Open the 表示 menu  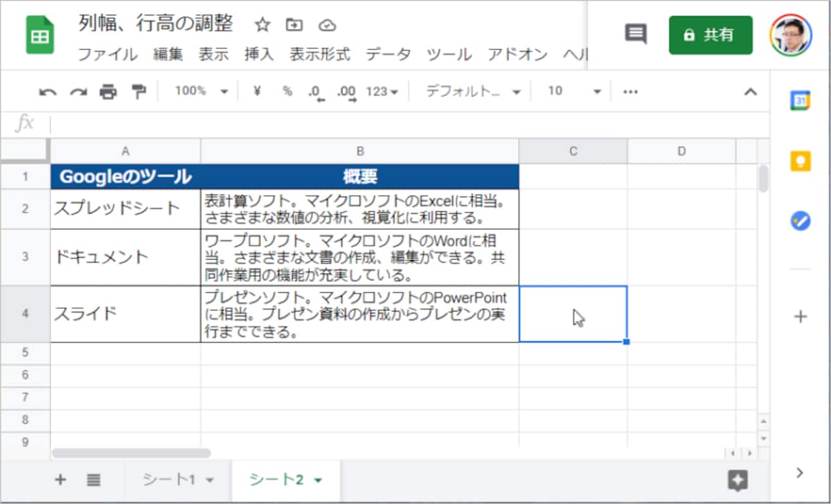coord(214,54)
